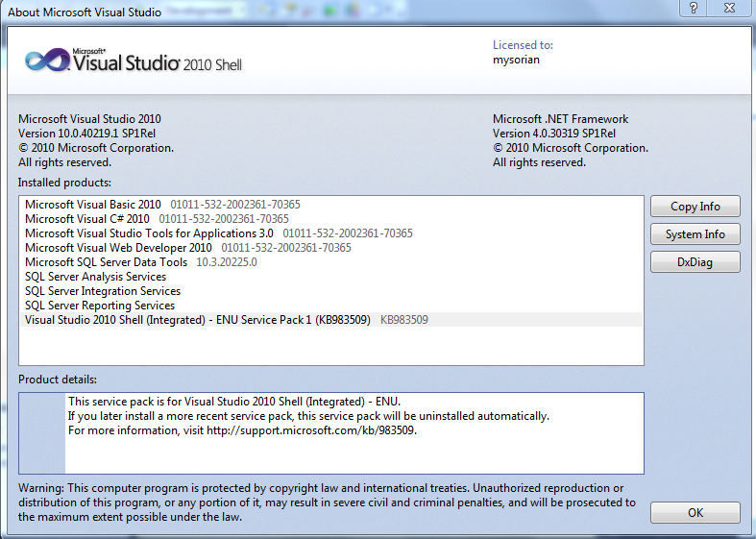
Task: Click the 'Licensed to:' label
Action: click(x=523, y=45)
